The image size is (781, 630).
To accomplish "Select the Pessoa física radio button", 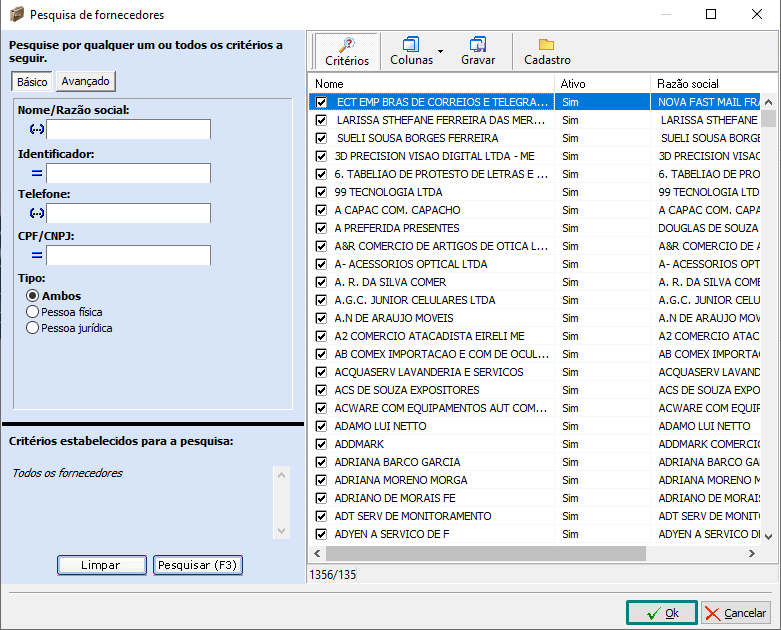I will pyautogui.click(x=33, y=312).
